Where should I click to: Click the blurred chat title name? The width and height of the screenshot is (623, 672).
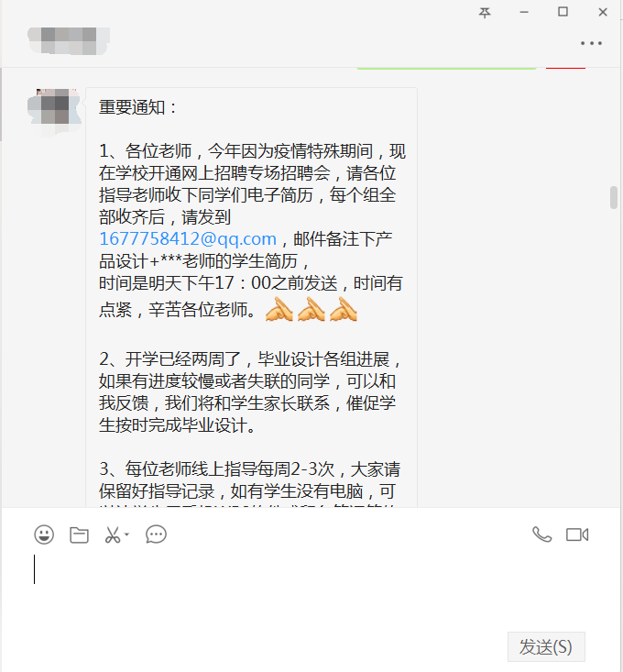(x=69, y=40)
